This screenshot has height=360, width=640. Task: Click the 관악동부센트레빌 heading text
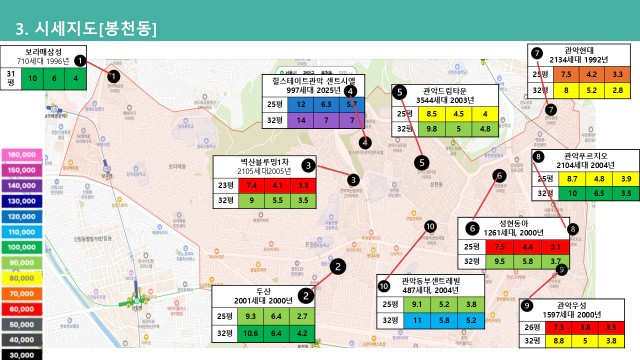(x=431, y=281)
